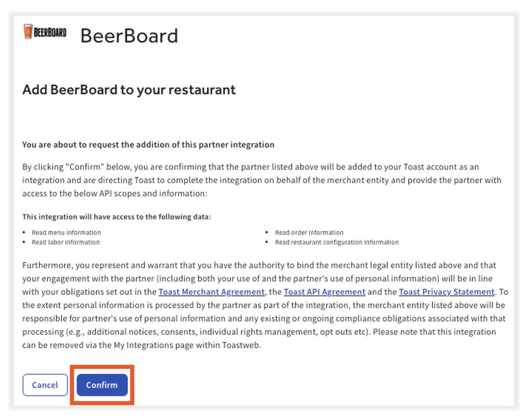Click the highlighted Confirm button
Screen dimensions: 528x420
[102, 385]
